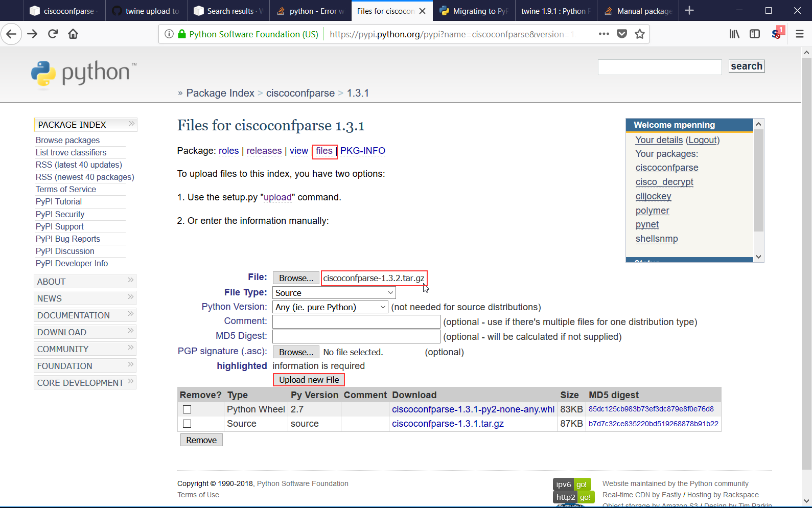
Task: Click the MD5 Digest input field
Action: tap(356, 336)
